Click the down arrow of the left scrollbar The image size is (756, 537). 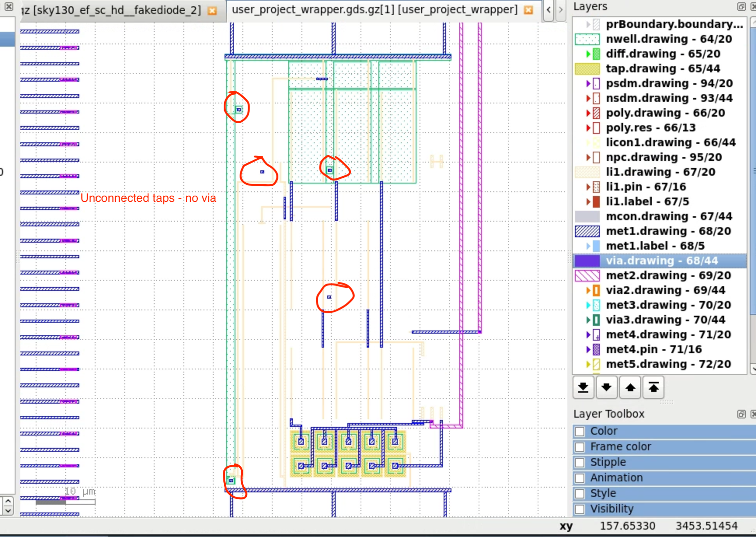8,511
